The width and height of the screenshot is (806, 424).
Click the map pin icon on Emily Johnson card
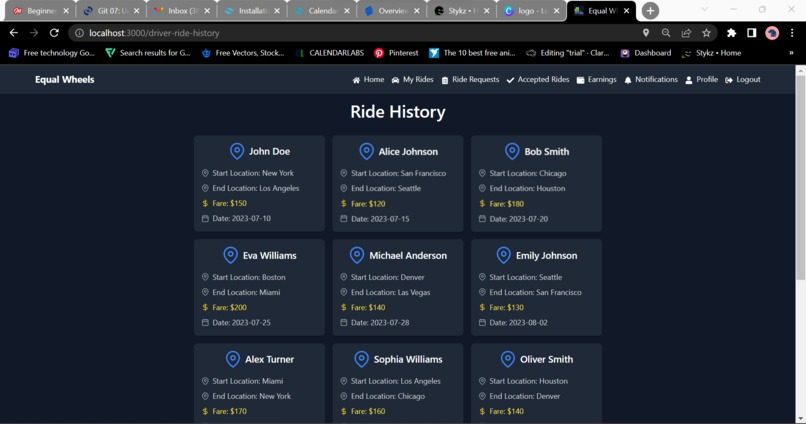[504, 255]
